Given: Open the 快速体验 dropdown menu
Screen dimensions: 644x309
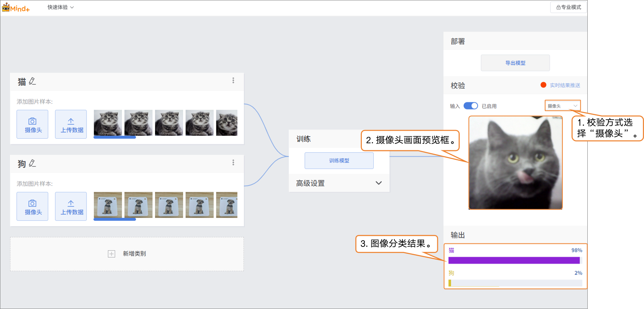Looking at the screenshot, I should tap(60, 7).
